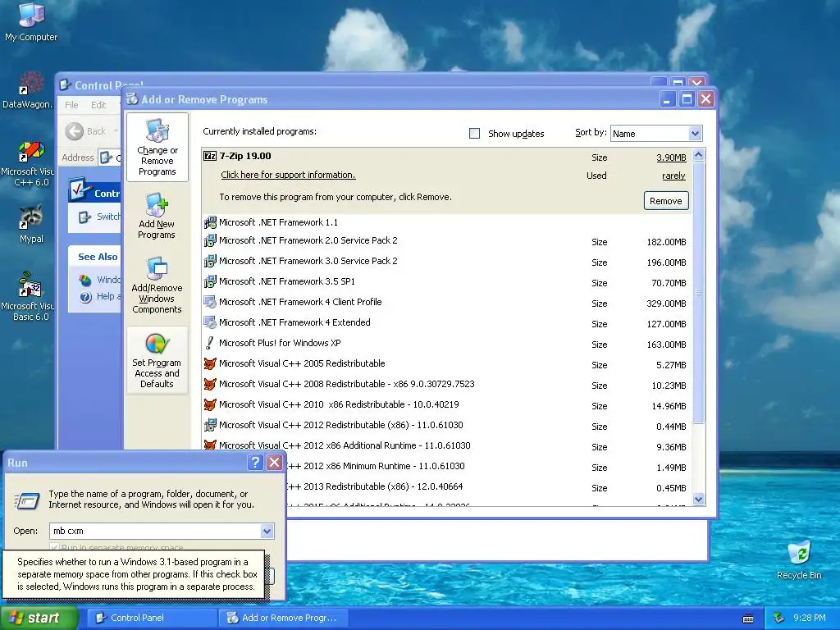Click the 7-Zip 19.00 program icon
The width and height of the screenshot is (840, 630).
210,156
